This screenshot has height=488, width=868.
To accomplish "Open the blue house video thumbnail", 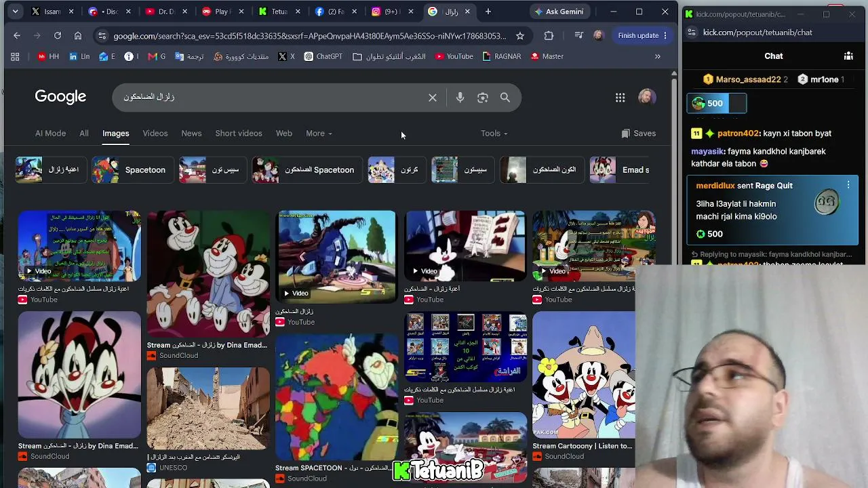I will tap(336, 256).
